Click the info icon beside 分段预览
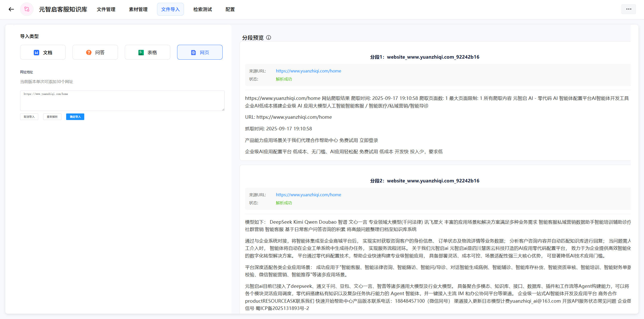This screenshot has width=644, height=319. tap(268, 37)
